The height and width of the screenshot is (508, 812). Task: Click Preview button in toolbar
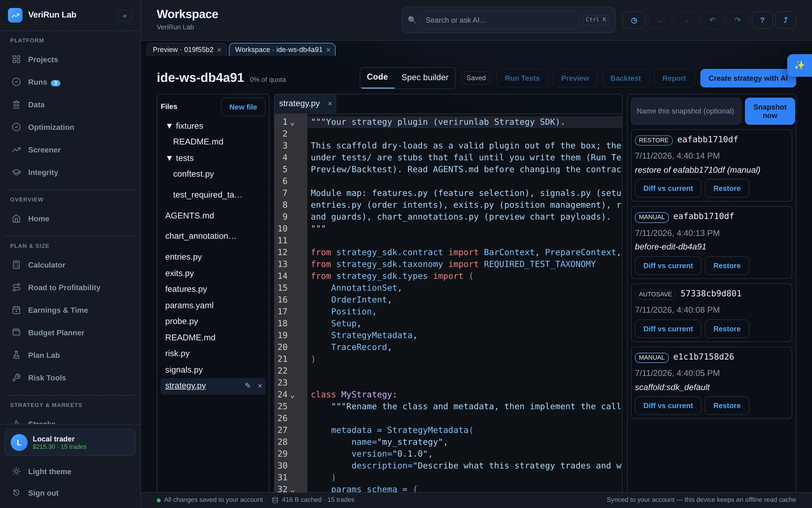[574, 78]
